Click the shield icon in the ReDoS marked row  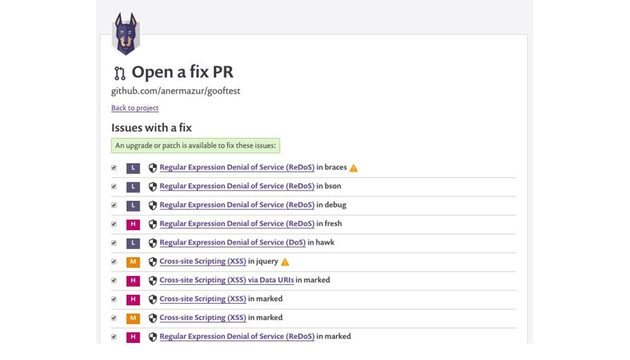coord(152,337)
